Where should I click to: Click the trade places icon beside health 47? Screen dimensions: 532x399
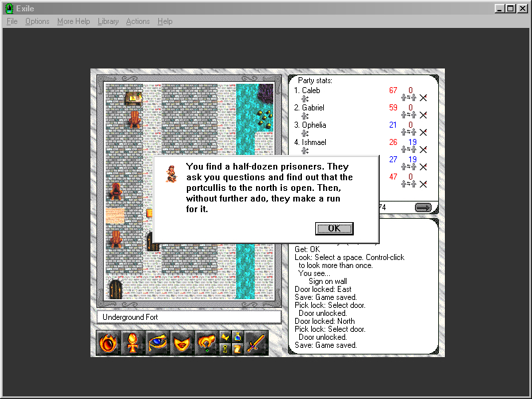408,184
